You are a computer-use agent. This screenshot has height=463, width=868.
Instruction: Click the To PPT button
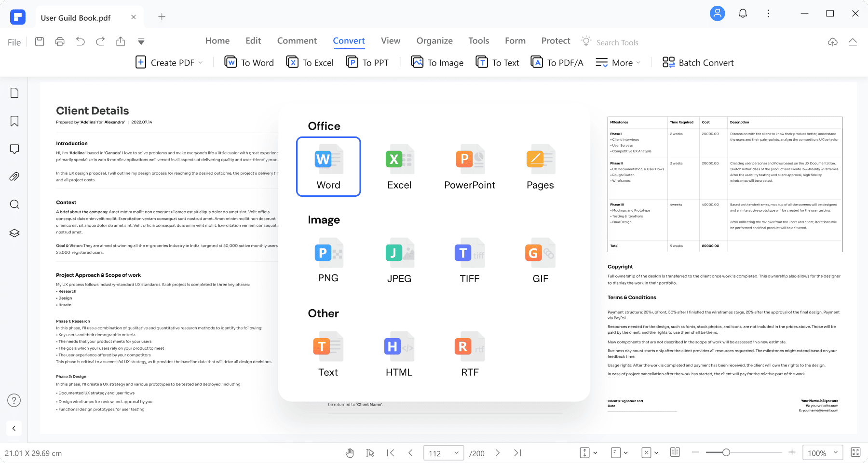[x=367, y=62]
